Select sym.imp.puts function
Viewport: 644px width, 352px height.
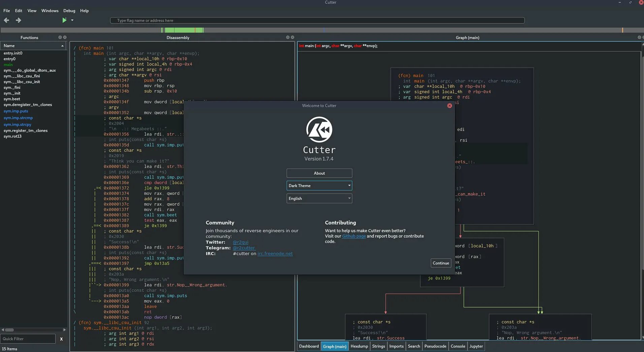pyautogui.click(x=16, y=111)
